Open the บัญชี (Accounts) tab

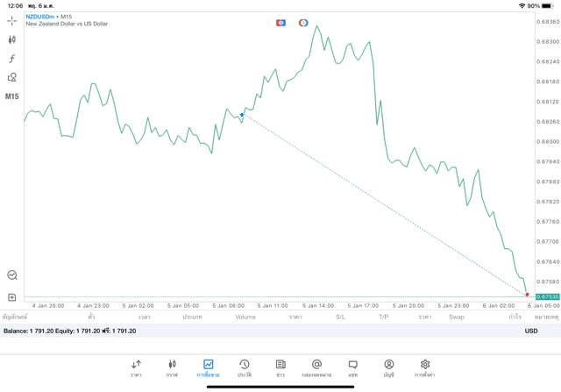[388, 368]
